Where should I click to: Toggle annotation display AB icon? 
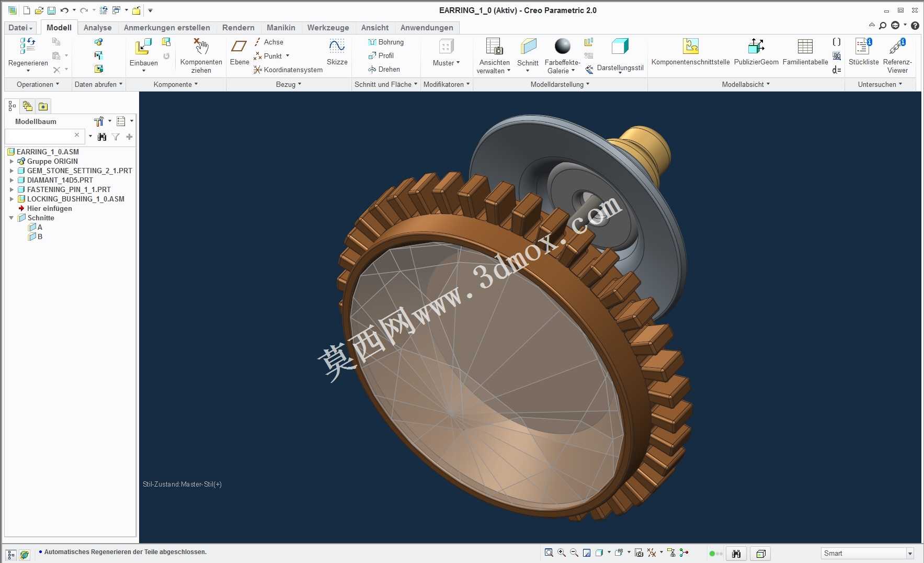[620, 553]
